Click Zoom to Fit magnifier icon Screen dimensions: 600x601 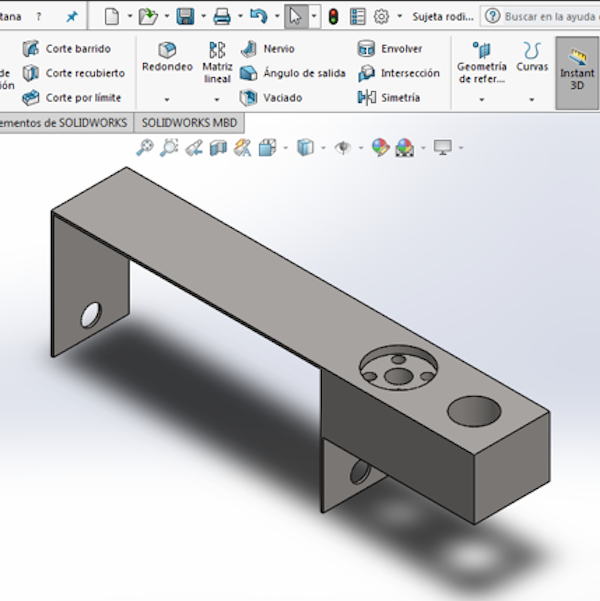pos(145,148)
